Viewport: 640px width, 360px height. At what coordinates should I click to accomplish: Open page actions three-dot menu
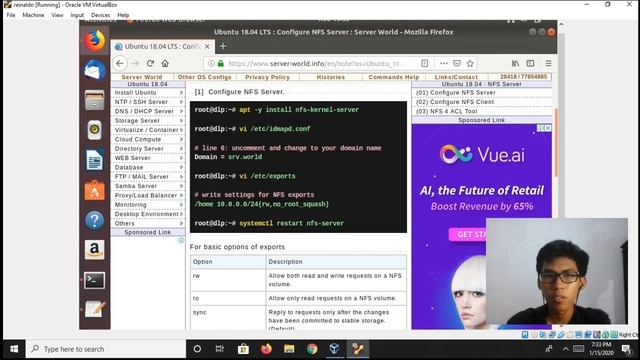(444, 63)
